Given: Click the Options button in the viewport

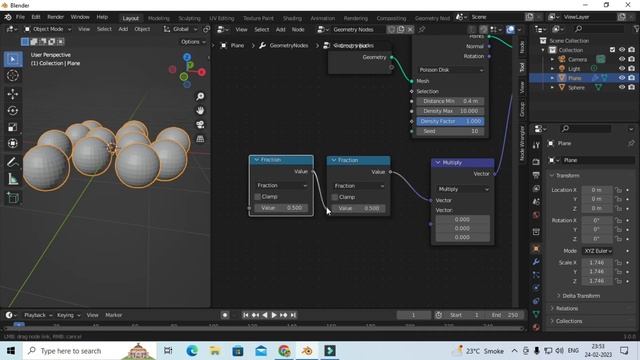Looking at the screenshot, I should (193, 42).
